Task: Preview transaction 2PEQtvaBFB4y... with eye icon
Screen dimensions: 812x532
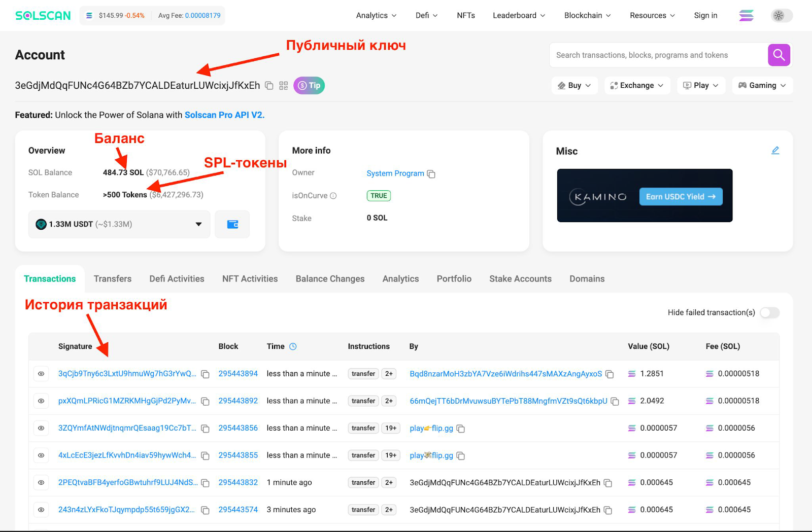Action: click(x=41, y=482)
